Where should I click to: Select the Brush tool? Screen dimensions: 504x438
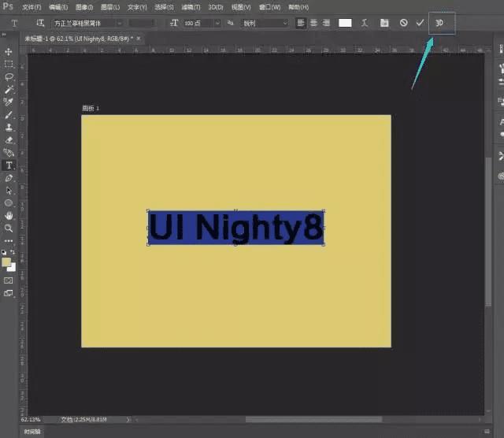[9, 115]
